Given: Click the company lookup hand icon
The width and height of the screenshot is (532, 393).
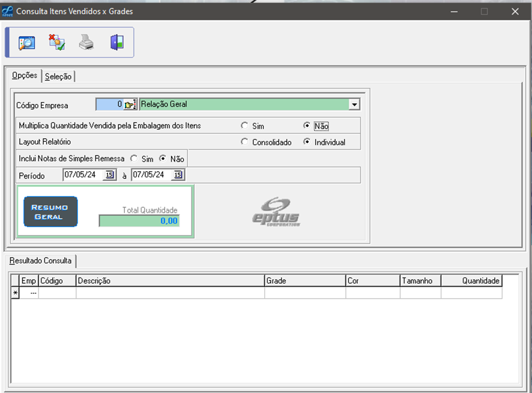Looking at the screenshot, I should [130, 105].
